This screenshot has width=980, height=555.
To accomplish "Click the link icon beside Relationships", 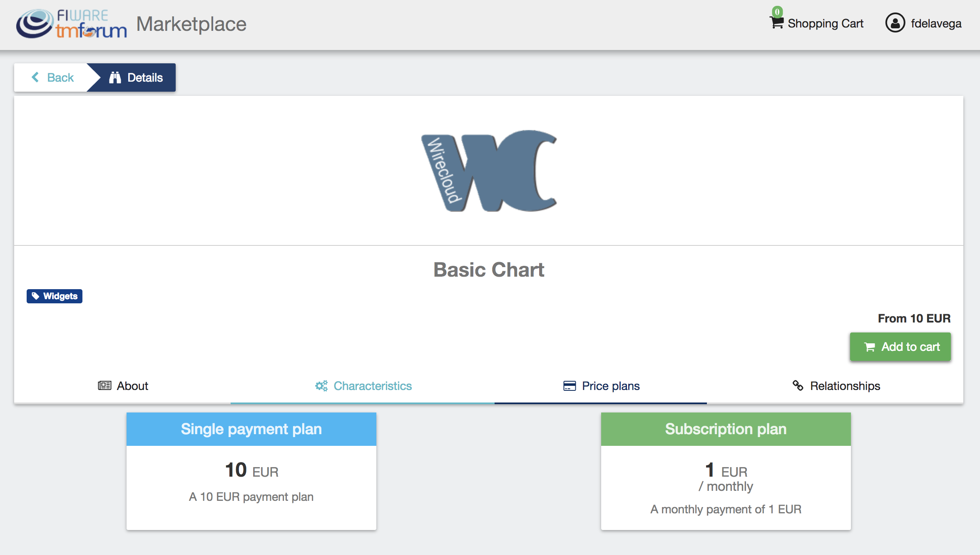I will pyautogui.click(x=798, y=385).
